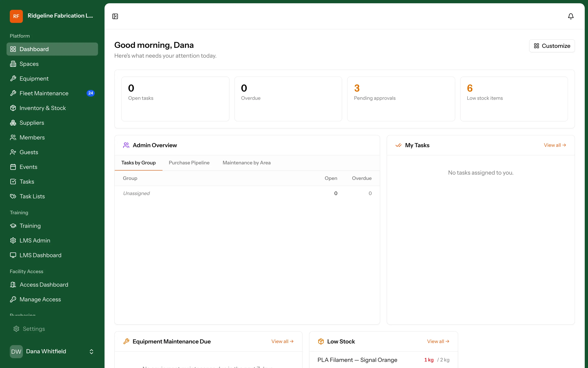Open Manage Access page
The image size is (588, 368).
coord(52,299)
